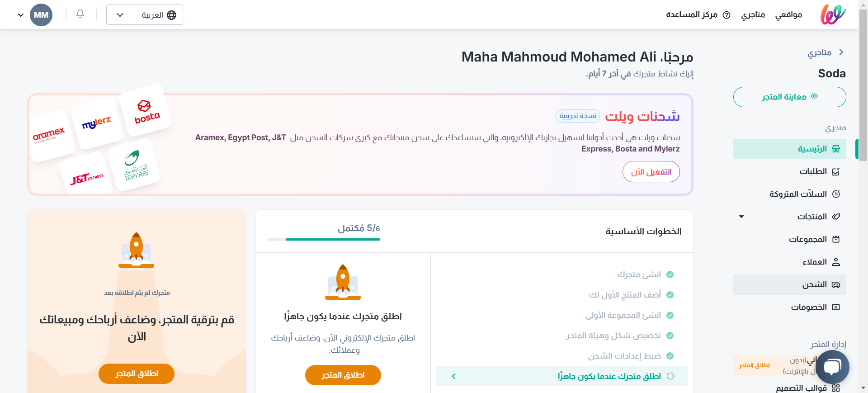868x393 pixels.
Task: Open the MM account menu arrow
Action: pos(21,15)
